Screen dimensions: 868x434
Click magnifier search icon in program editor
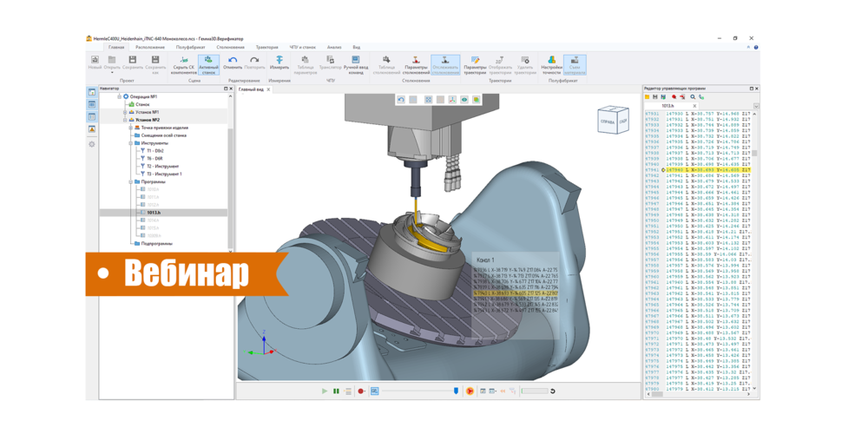click(693, 96)
